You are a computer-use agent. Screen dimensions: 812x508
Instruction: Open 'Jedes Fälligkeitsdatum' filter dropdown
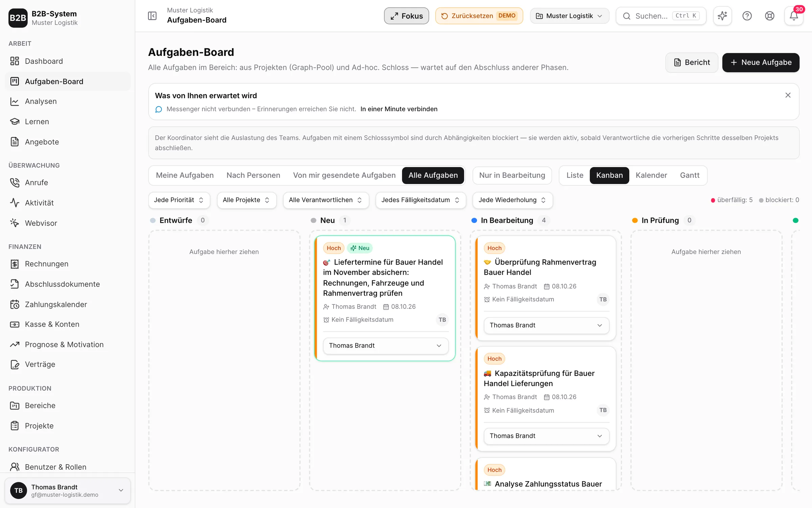(421, 200)
